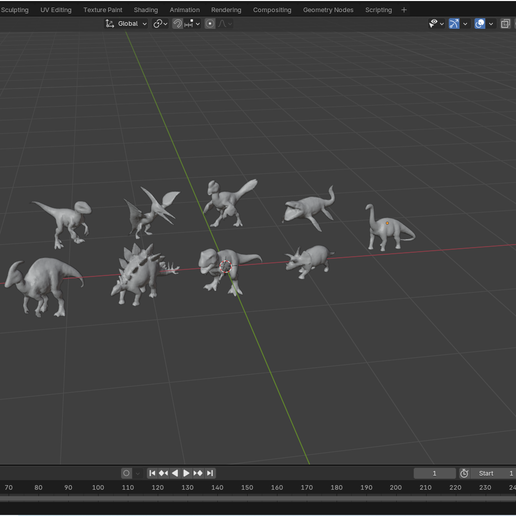Screen dimensions: 516x516
Task: Play the animation forward
Action: (186, 473)
